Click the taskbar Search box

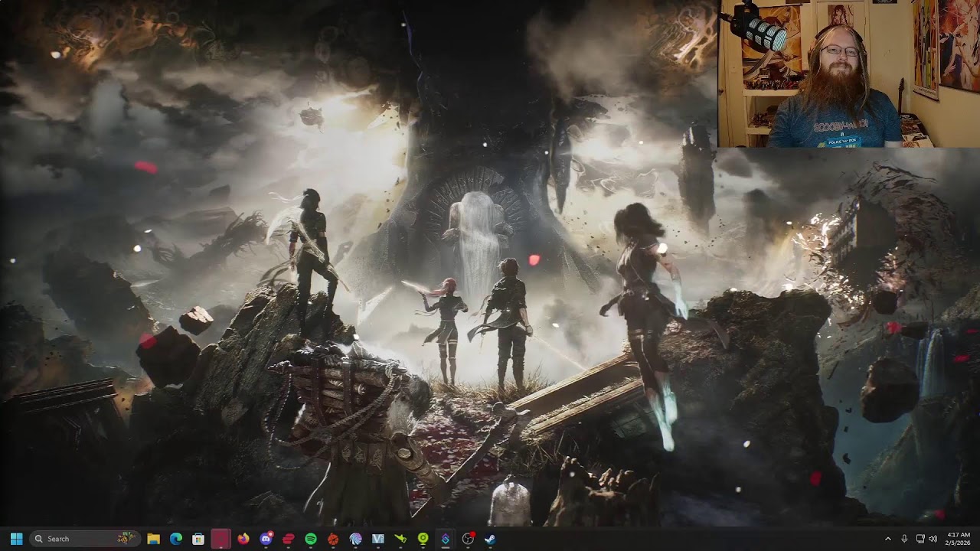tap(84, 539)
